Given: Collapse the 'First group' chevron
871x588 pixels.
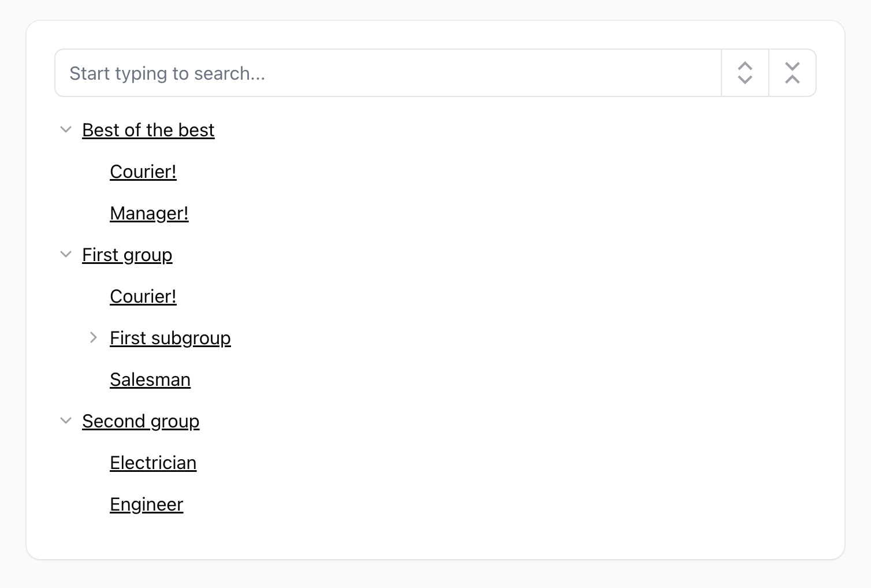Looking at the screenshot, I should 65,255.
